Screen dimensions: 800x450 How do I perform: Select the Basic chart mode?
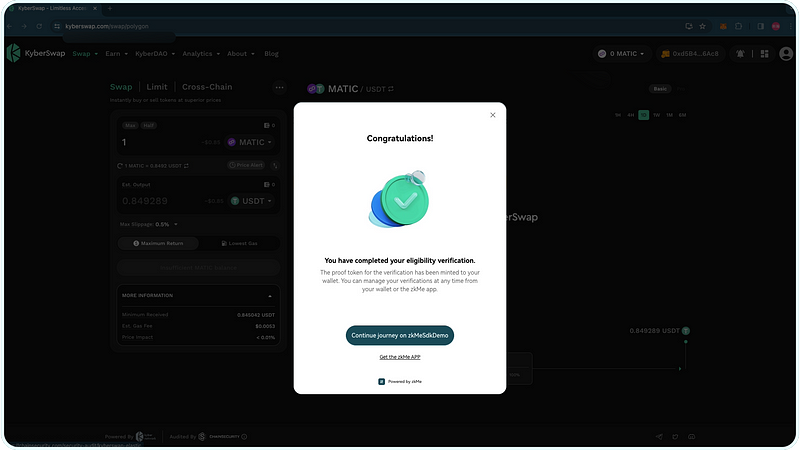tap(660, 89)
